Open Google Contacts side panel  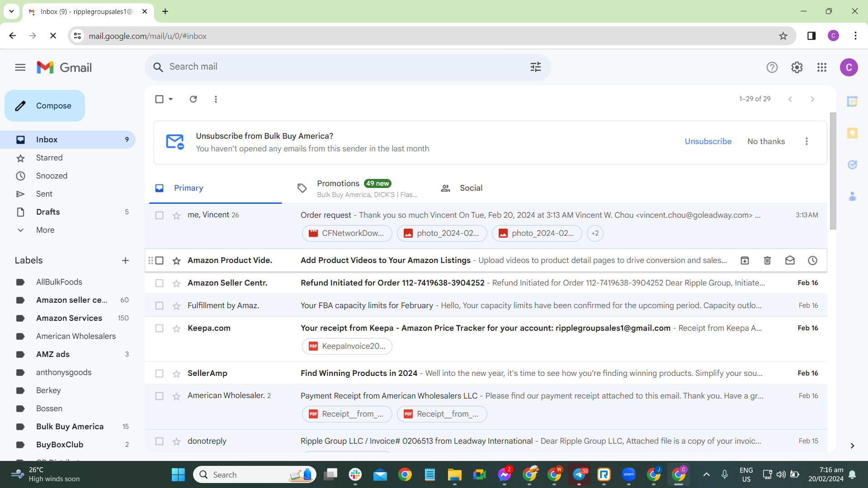(852, 197)
